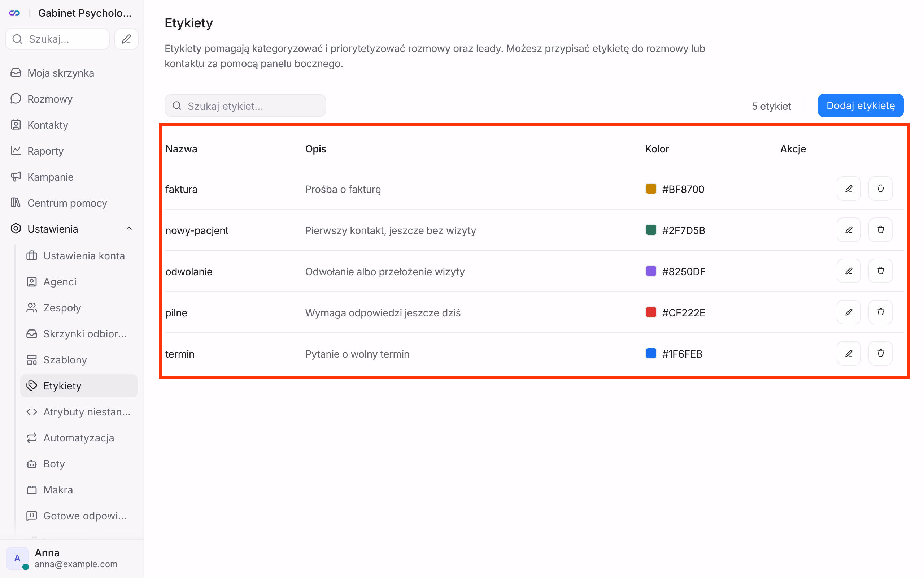Viewport: 924px width, 578px height.
Task: Click the compose new conversation pencil icon
Action: point(126,39)
